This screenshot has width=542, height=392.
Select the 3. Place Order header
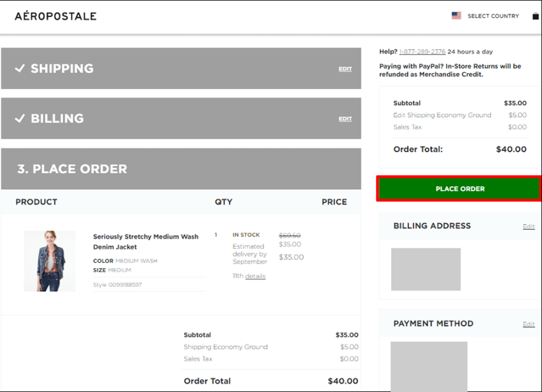pyautogui.click(x=181, y=169)
